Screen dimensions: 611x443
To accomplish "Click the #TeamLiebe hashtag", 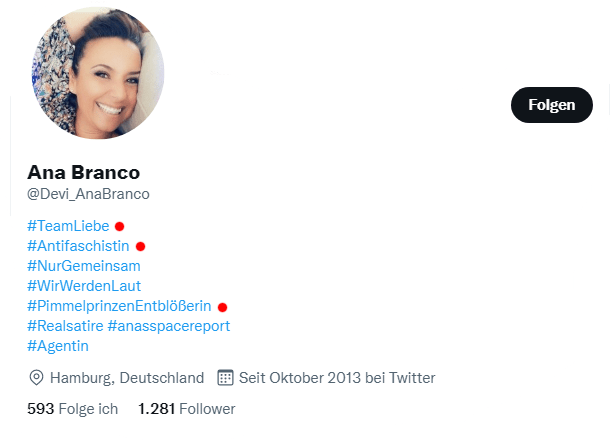I will [x=68, y=226].
